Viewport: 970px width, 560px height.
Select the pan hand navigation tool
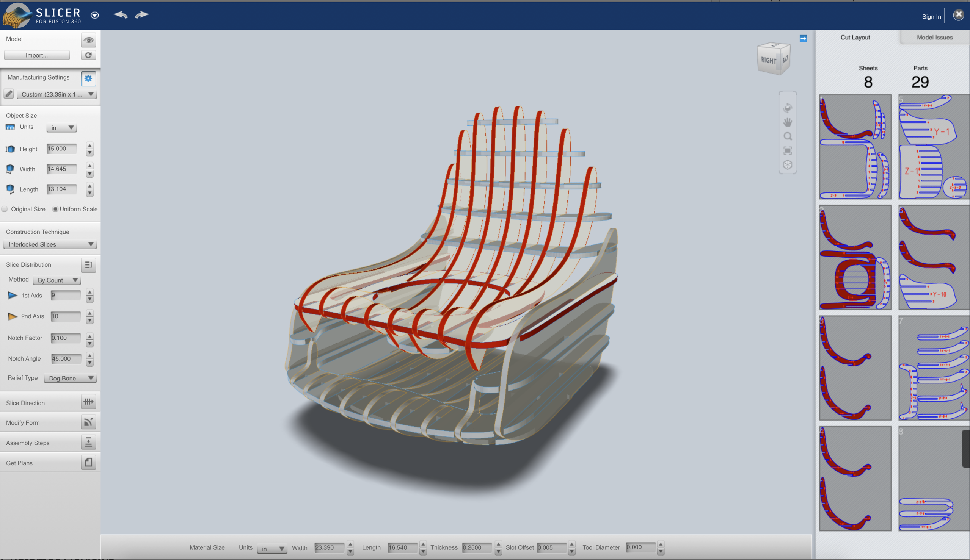pyautogui.click(x=788, y=122)
